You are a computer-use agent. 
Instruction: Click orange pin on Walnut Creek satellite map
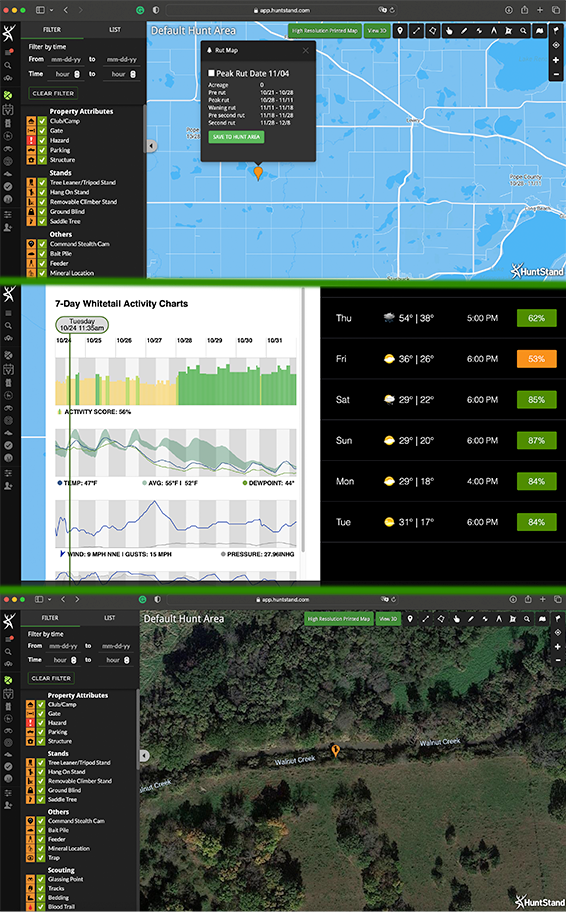coord(335,751)
